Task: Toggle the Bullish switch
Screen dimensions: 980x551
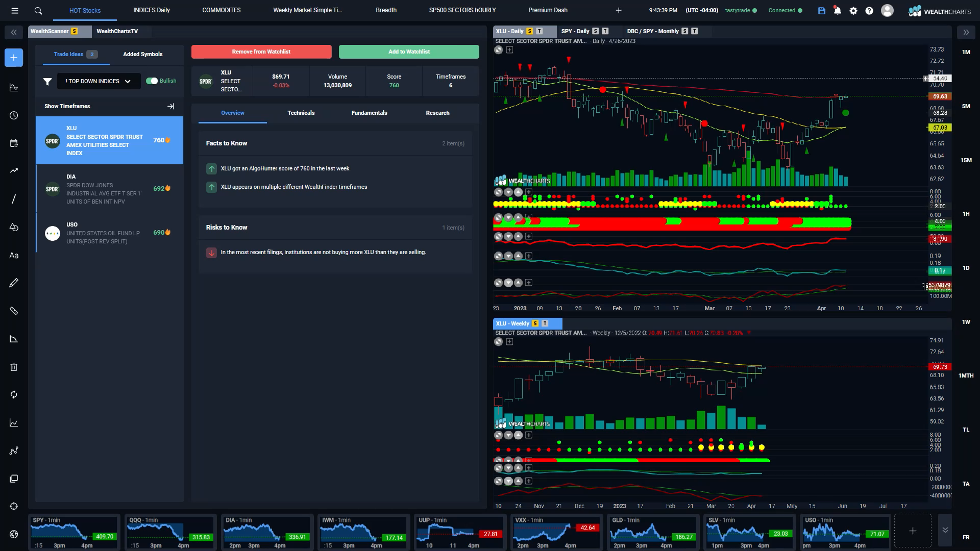Action: coord(152,81)
